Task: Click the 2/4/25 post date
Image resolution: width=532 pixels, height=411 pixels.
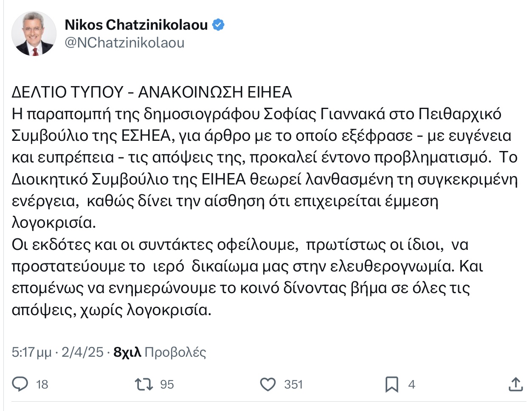Action: (82, 352)
